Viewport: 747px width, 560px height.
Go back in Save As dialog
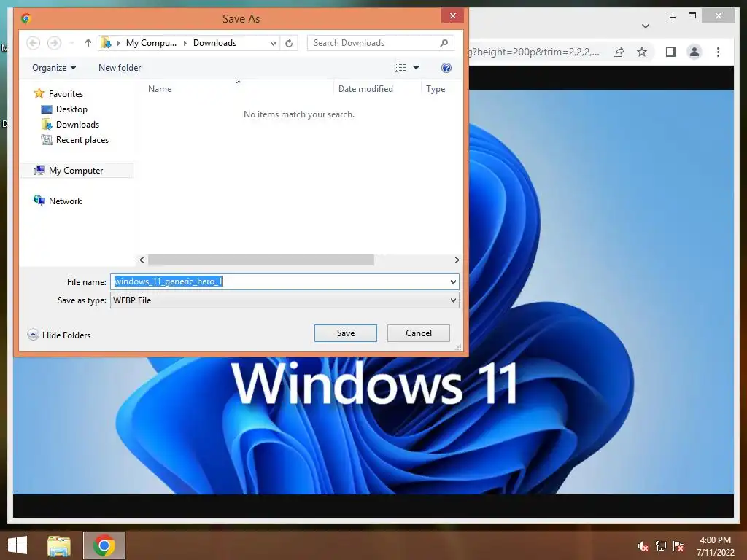pos(33,43)
